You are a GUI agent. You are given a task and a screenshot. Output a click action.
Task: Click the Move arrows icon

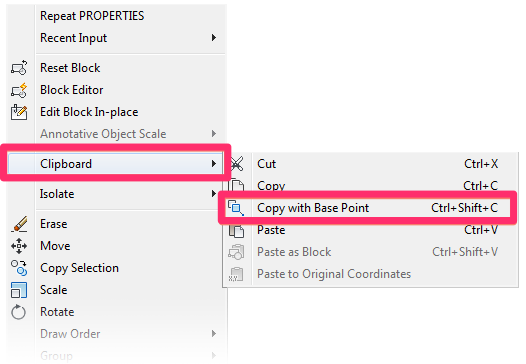pos(19,246)
